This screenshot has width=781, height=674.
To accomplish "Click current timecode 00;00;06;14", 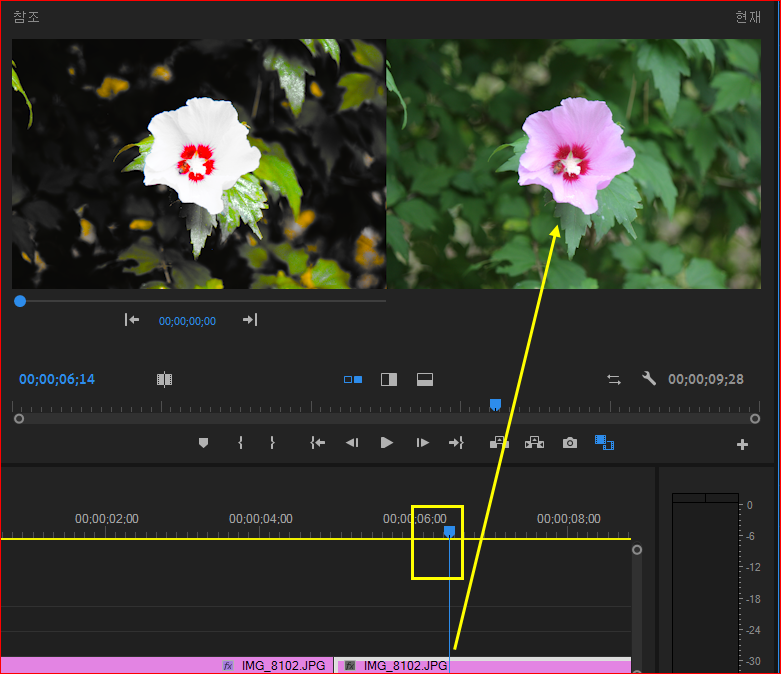I will pos(57,380).
